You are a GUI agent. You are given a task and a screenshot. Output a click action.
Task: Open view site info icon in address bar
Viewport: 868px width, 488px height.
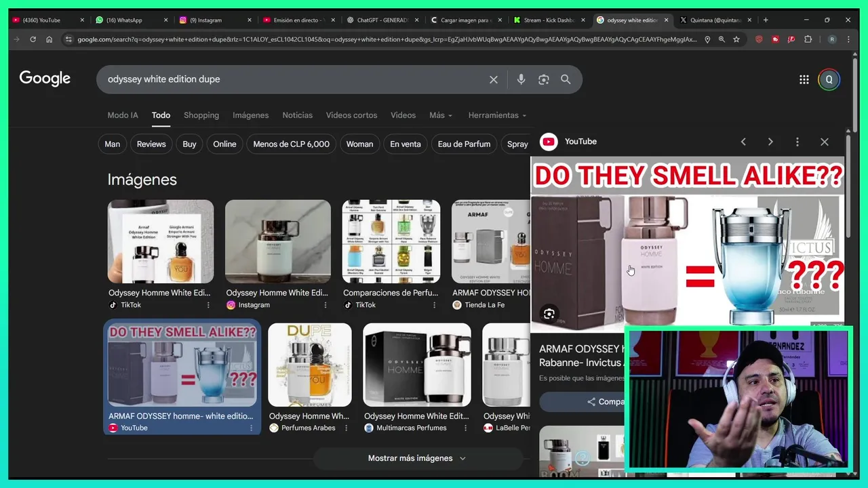(68, 39)
